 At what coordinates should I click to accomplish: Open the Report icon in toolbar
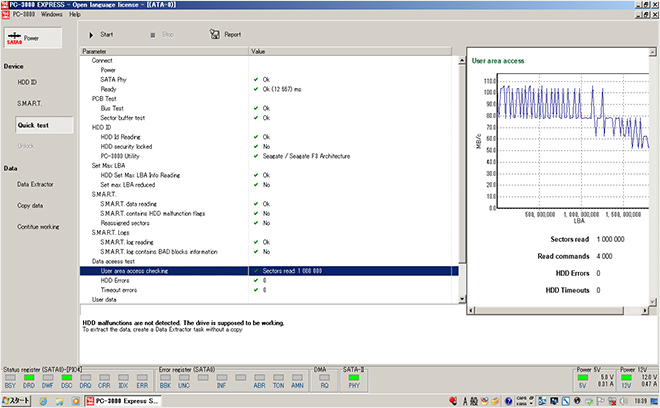click(215, 34)
